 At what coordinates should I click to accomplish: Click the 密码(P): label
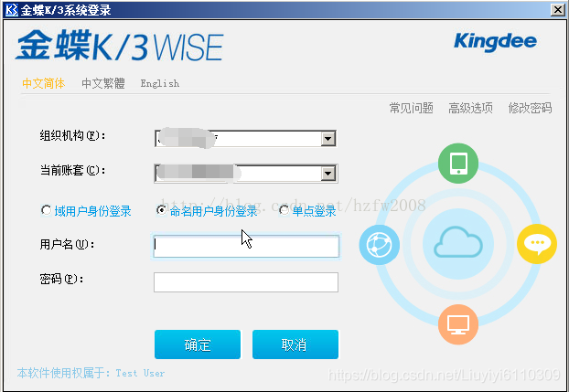coord(61,279)
